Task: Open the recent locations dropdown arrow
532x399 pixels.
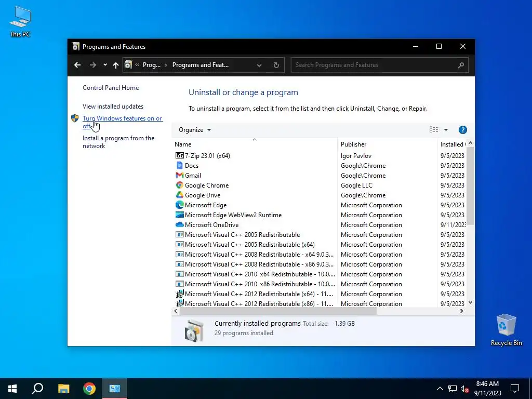Action: pos(105,65)
